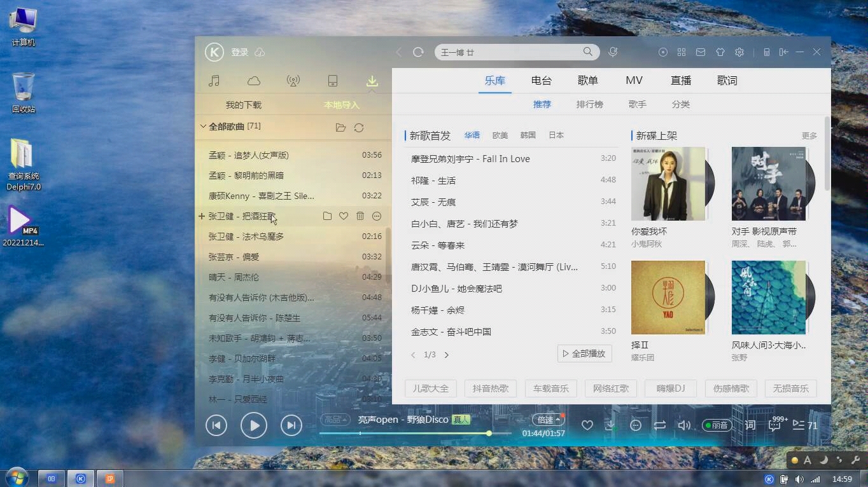Open the listen-to-identify song microphone icon
Image resolution: width=868 pixels, height=487 pixels.
click(613, 52)
